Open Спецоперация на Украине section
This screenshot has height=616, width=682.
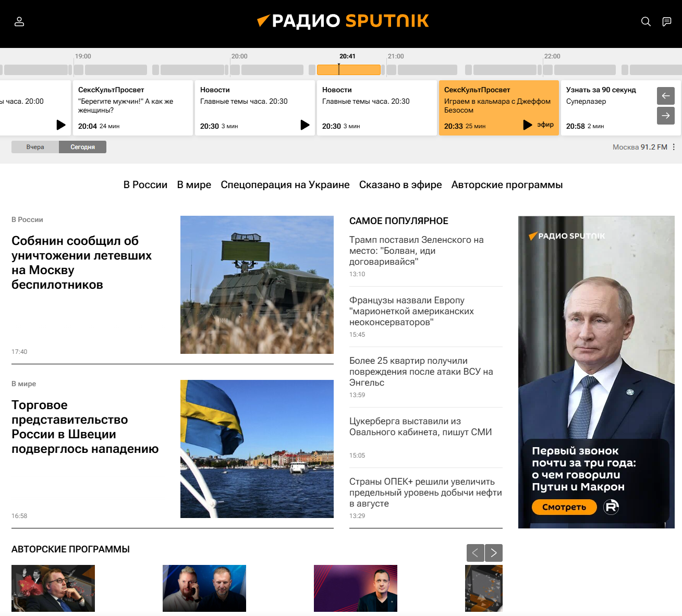(x=285, y=184)
